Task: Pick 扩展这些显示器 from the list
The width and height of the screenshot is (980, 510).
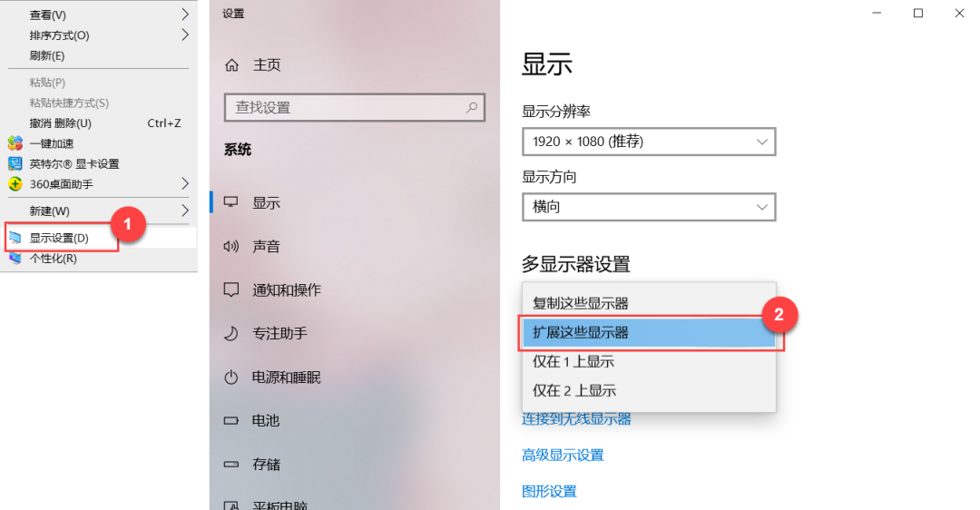Action: click(x=650, y=332)
